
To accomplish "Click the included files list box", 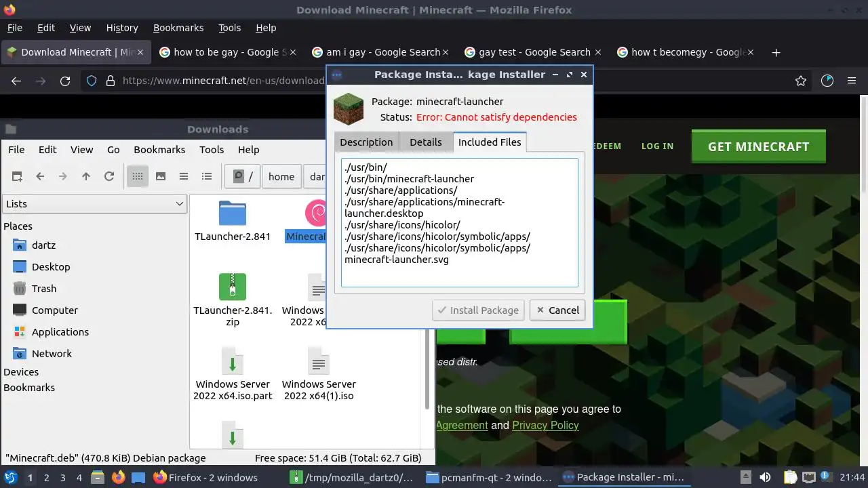I will [x=459, y=222].
